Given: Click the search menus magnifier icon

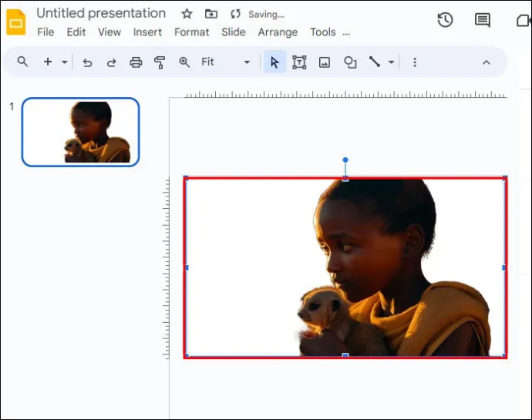Looking at the screenshot, I should coord(22,62).
